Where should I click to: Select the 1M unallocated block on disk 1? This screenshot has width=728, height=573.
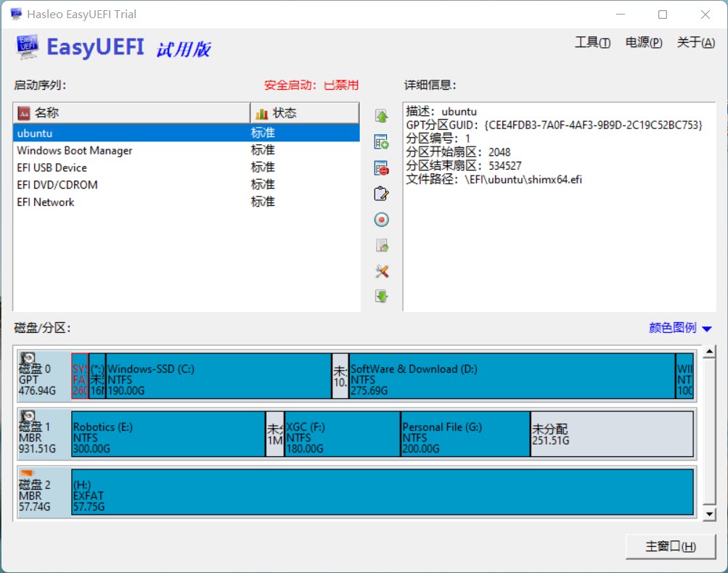coord(275,434)
